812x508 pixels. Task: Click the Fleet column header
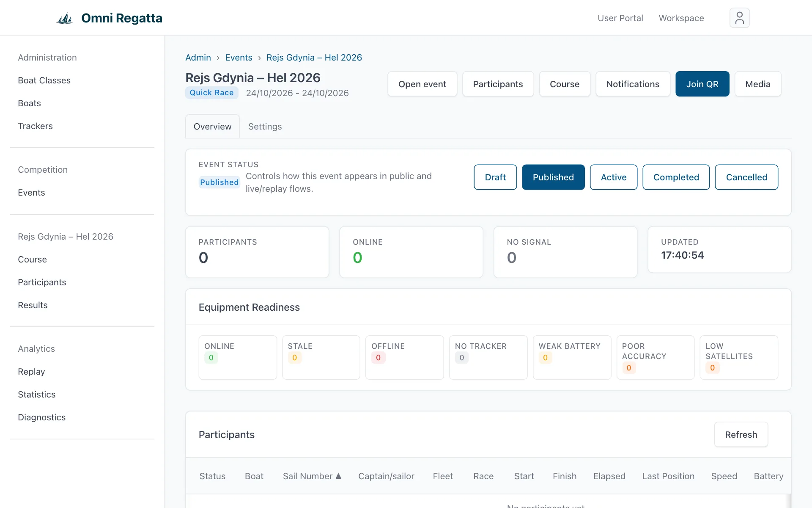click(443, 476)
